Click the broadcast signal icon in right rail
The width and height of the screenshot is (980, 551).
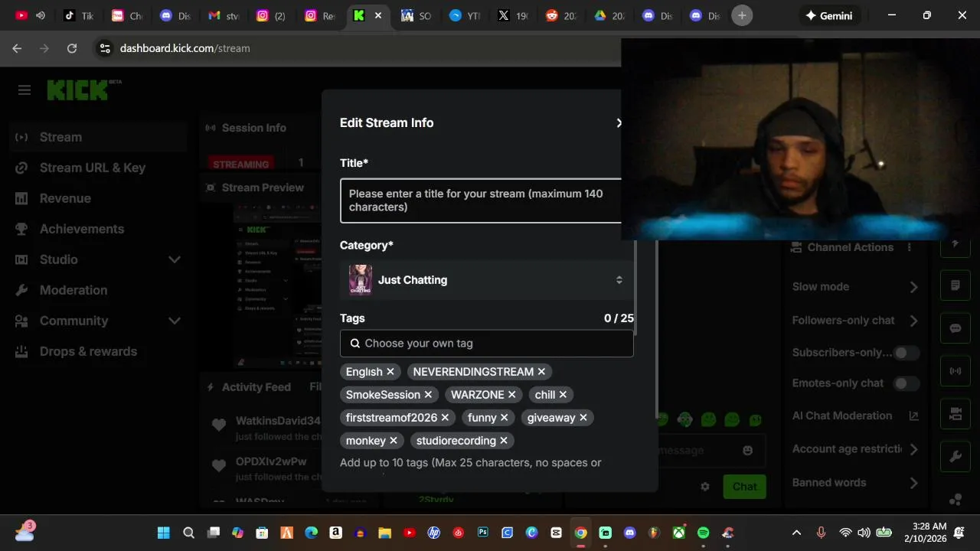[x=955, y=371]
